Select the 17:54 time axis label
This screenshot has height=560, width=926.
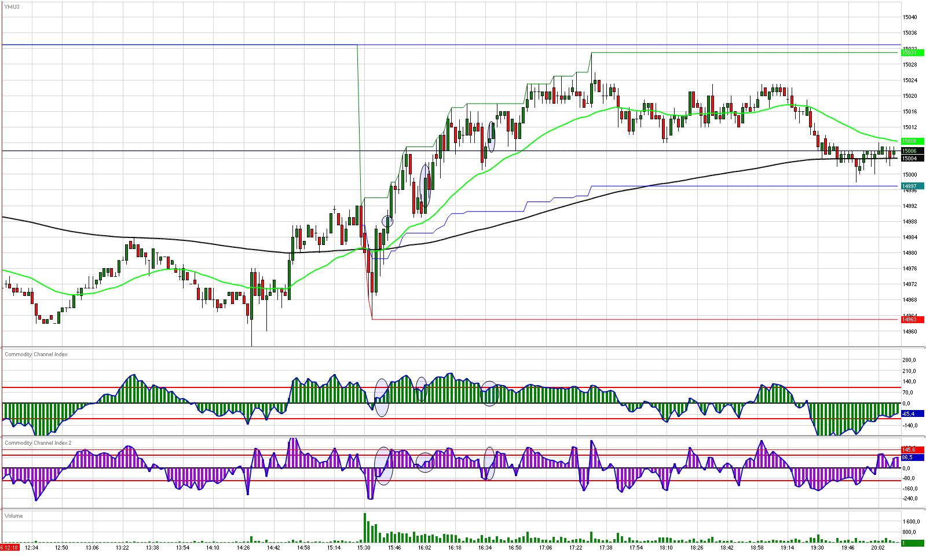coord(636,547)
